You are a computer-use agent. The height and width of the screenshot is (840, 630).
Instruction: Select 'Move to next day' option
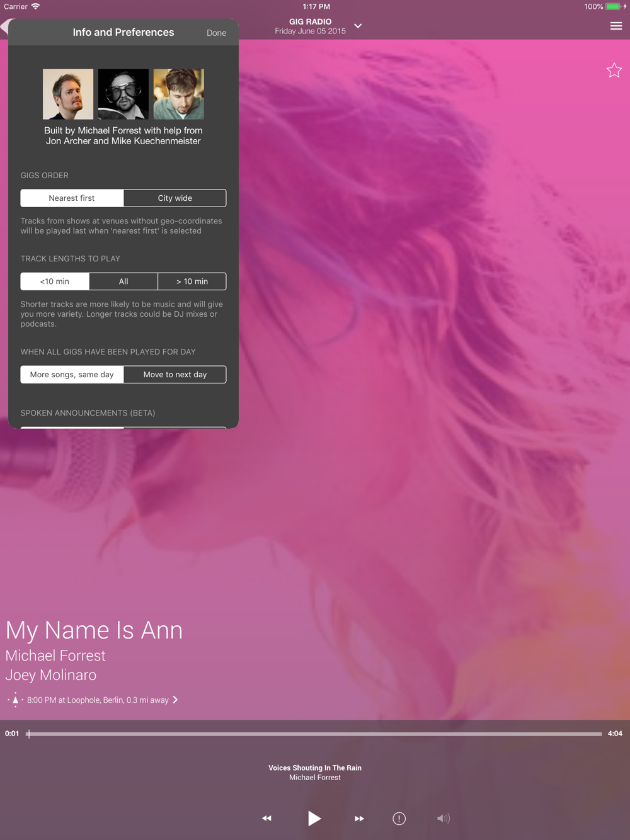pos(175,374)
